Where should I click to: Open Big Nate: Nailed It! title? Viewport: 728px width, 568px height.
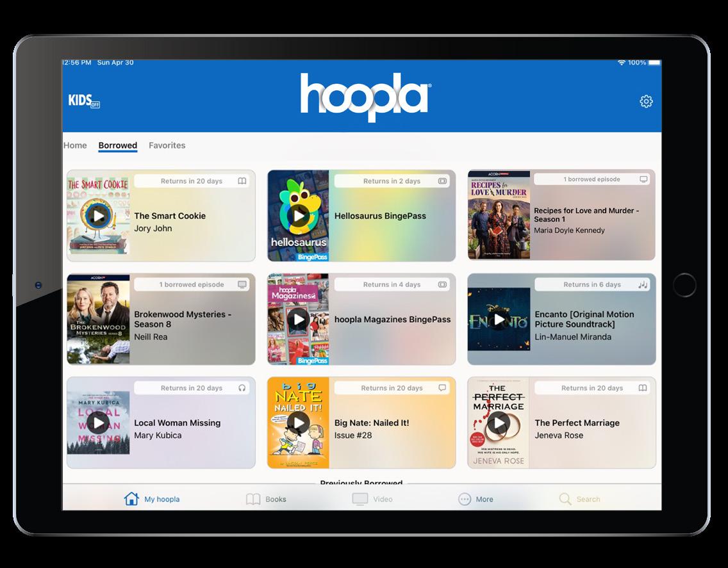[x=372, y=423]
